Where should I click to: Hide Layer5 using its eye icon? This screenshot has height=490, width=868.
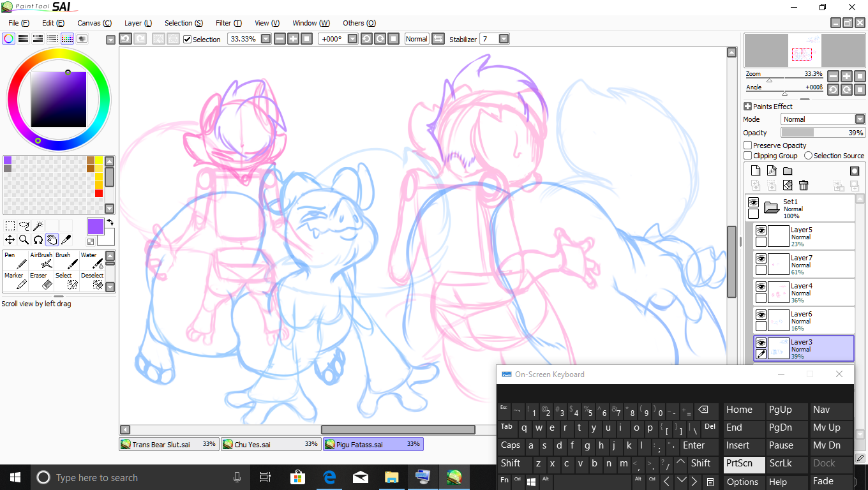coord(761,230)
